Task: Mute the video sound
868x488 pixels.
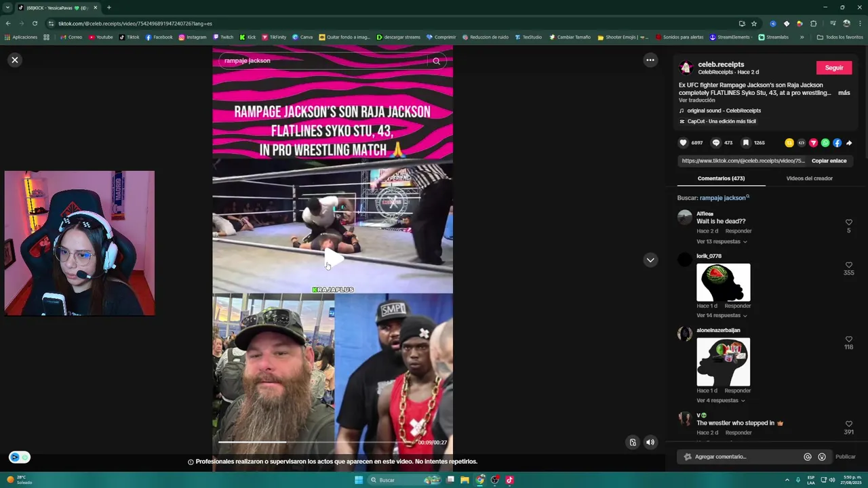Action: [650, 442]
